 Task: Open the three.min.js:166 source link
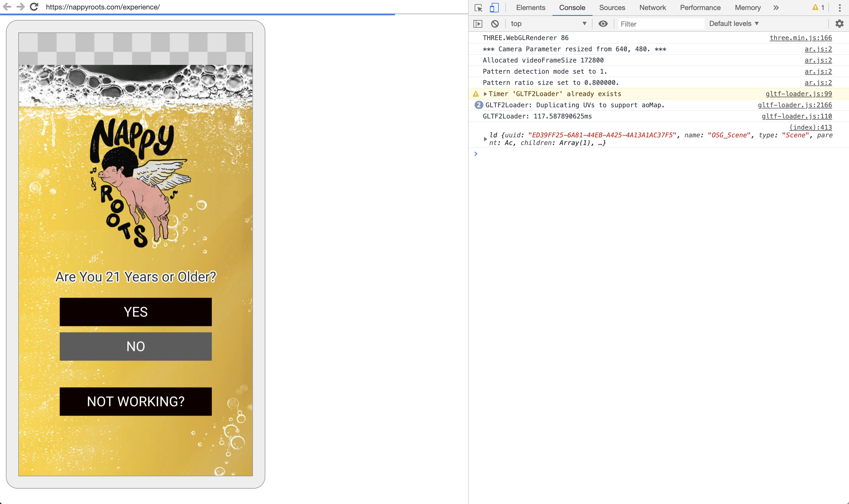[x=800, y=38]
